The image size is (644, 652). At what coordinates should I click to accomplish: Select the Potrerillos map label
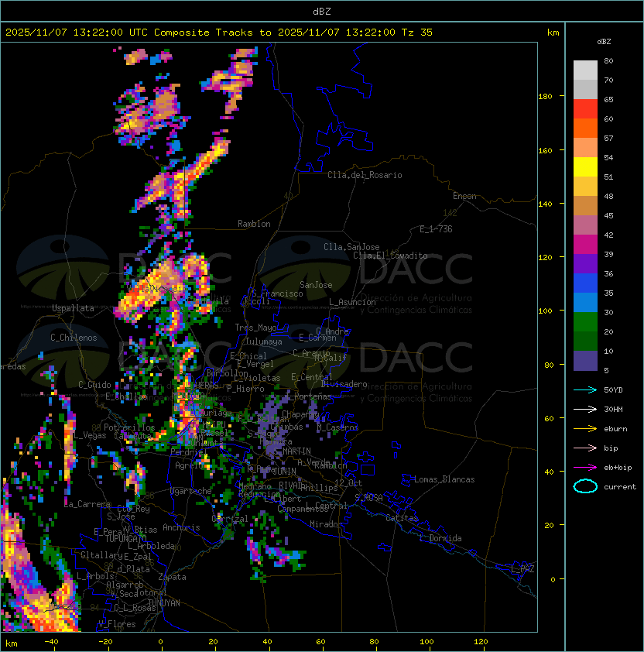tap(129, 427)
